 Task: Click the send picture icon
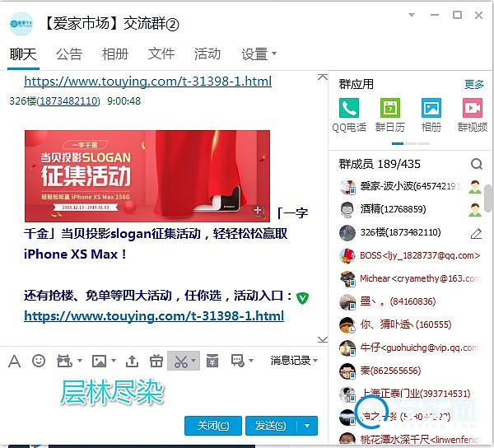click(99, 361)
